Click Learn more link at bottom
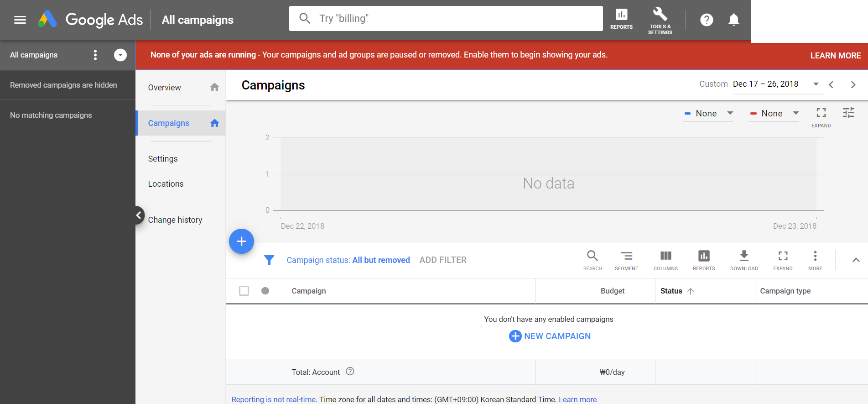 [x=577, y=399]
